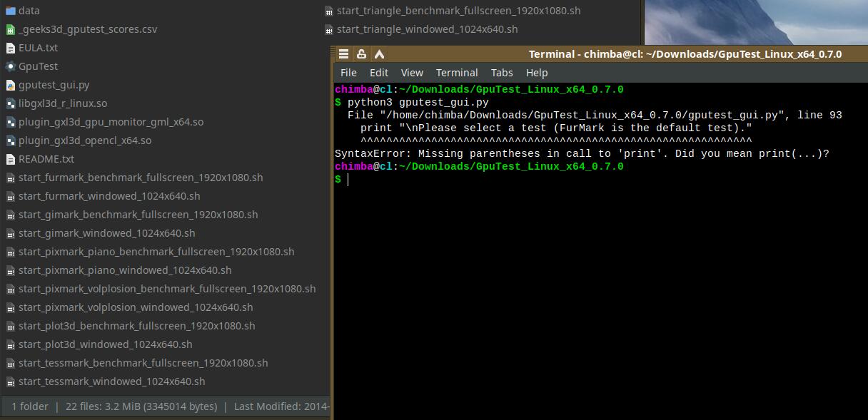Image resolution: width=868 pixels, height=420 pixels.
Task: Select file name start_pixmark_piano_windowed_1024x640.sh
Action: 125,270
